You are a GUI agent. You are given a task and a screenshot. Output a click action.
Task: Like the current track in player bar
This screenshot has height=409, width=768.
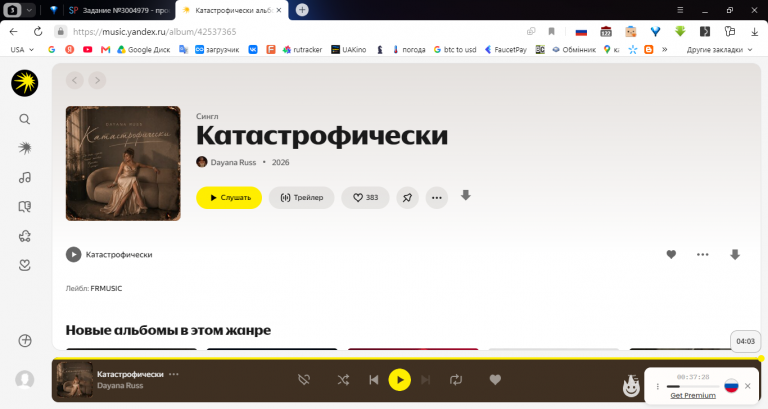click(x=495, y=380)
